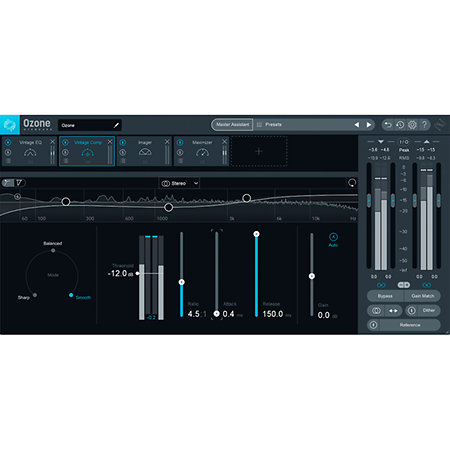Click the Threshold slider handle
Image resolution: width=450 pixels, height=450 pixels.
(x=137, y=273)
